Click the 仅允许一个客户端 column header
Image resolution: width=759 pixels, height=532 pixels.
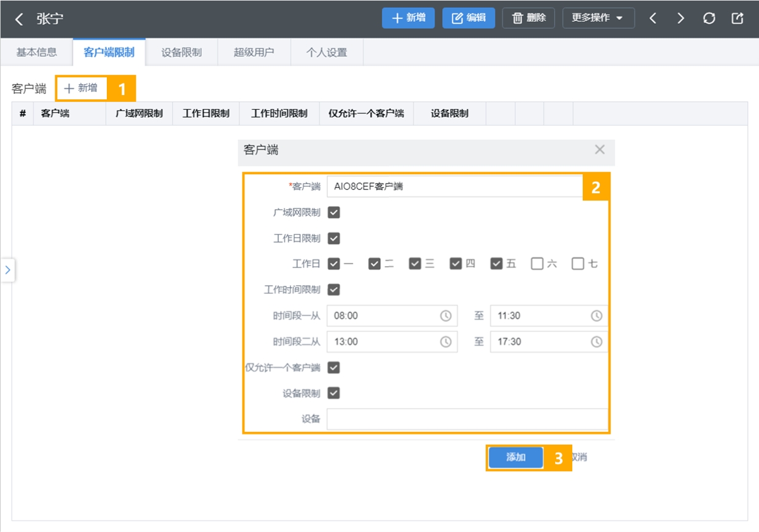pyautogui.click(x=367, y=114)
